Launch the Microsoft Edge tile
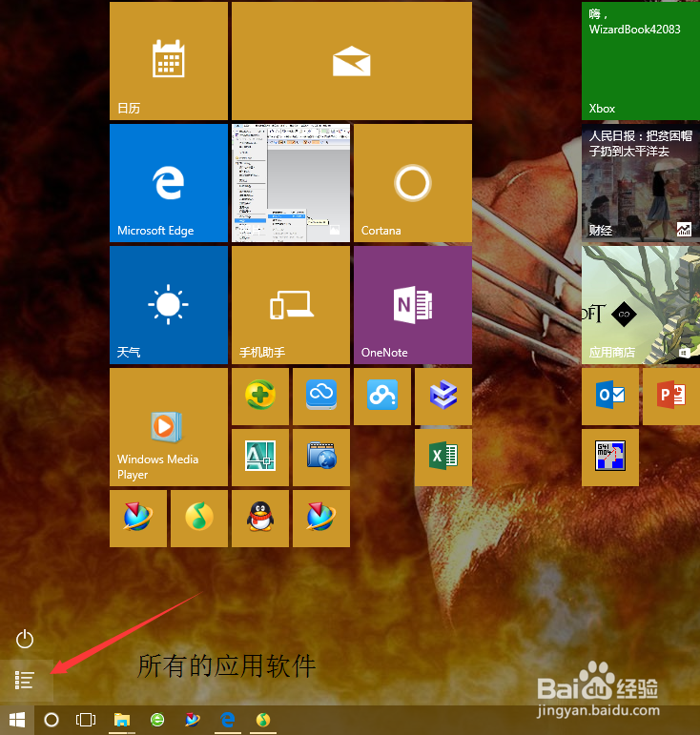This screenshot has width=700, height=735. click(168, 183)
